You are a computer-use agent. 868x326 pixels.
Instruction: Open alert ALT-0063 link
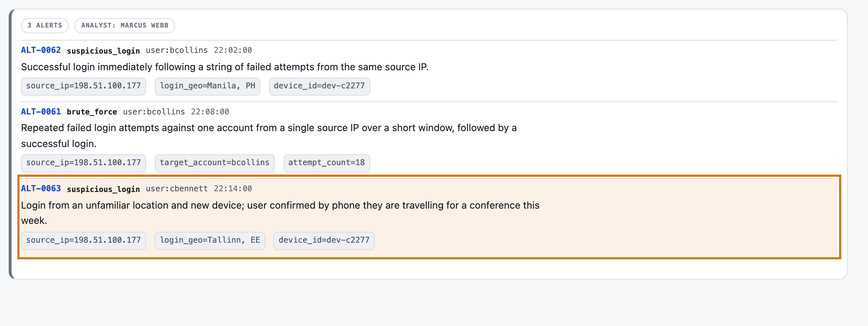click(41, 189)
